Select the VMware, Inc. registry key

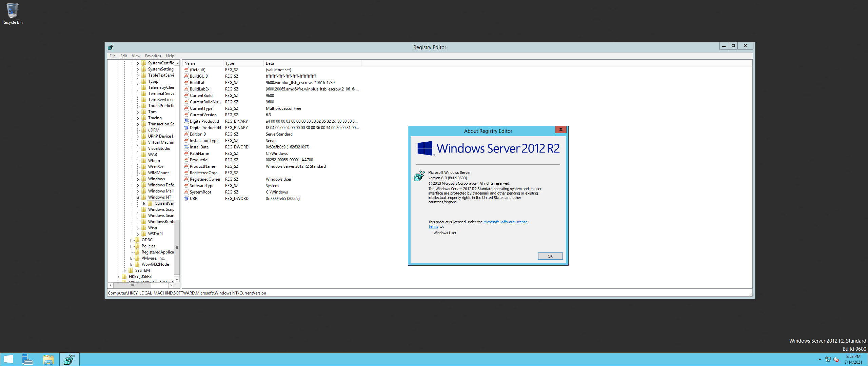(153, 258)
